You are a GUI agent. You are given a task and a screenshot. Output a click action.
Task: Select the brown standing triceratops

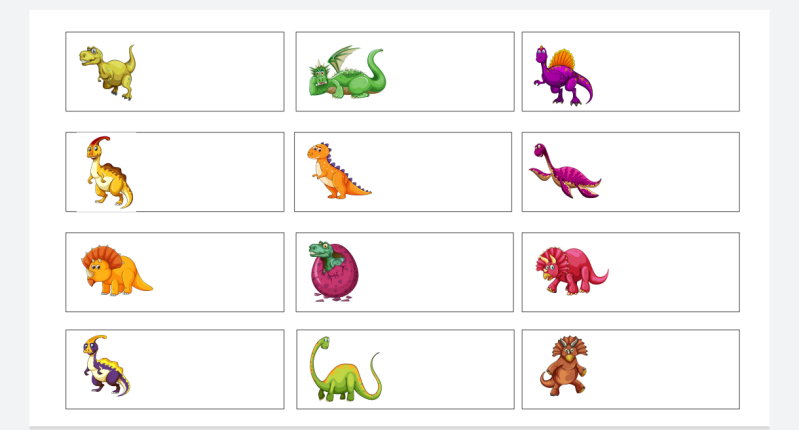coord(564,365)
